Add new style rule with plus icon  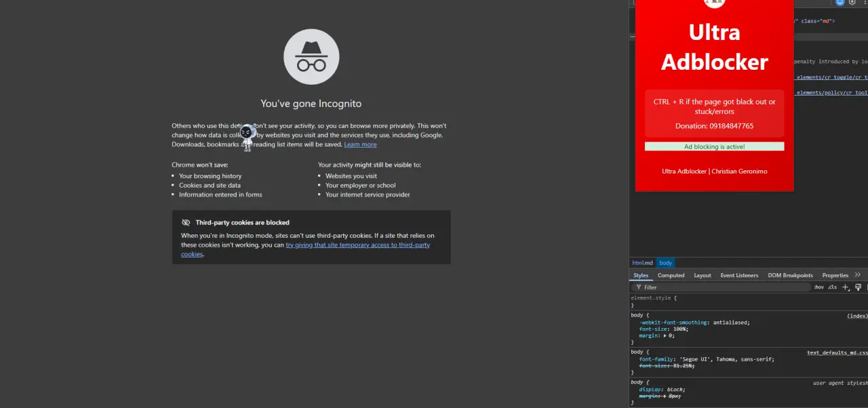[846, 287]
